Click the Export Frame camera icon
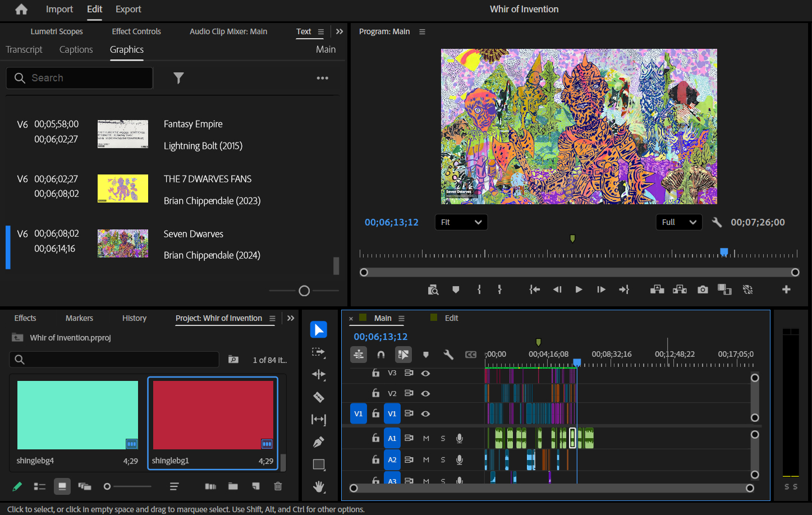The width and height of the screenshot is (812, 515). coord(703,289)
